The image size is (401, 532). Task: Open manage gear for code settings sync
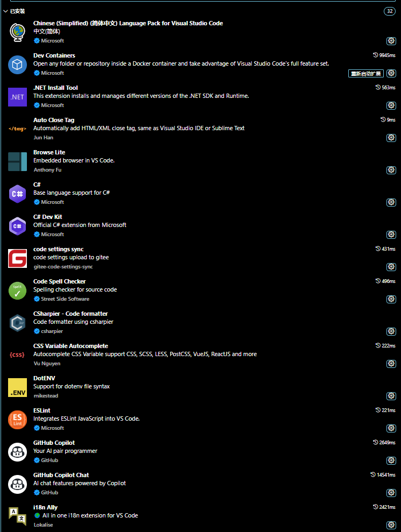click(391, 267)
